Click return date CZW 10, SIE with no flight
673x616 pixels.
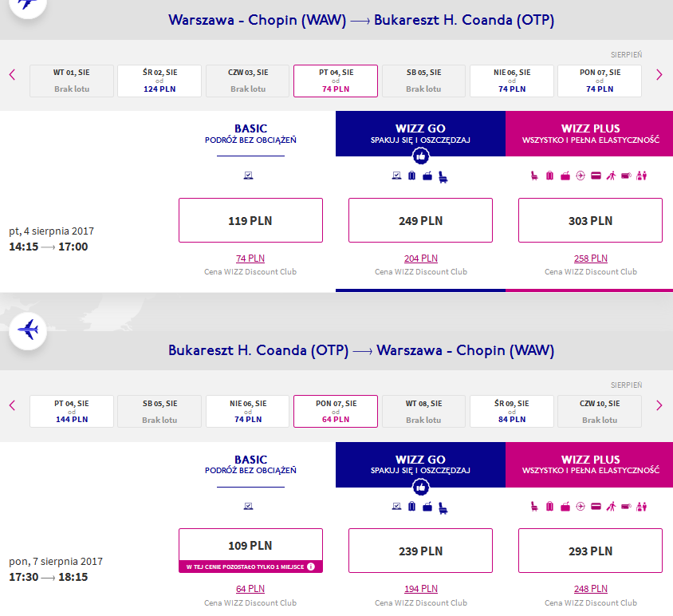point(600,411)
